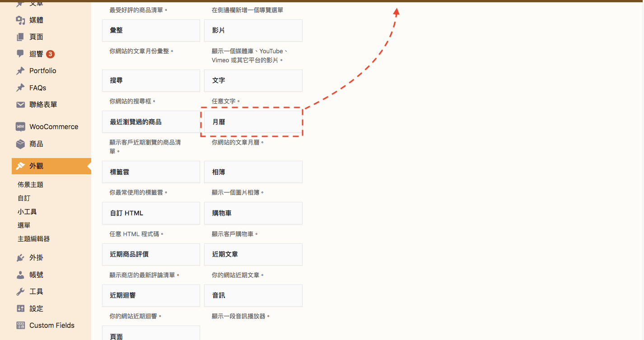
Task: Open 小工具 widgets submenu
Action: tap(27, 212)
